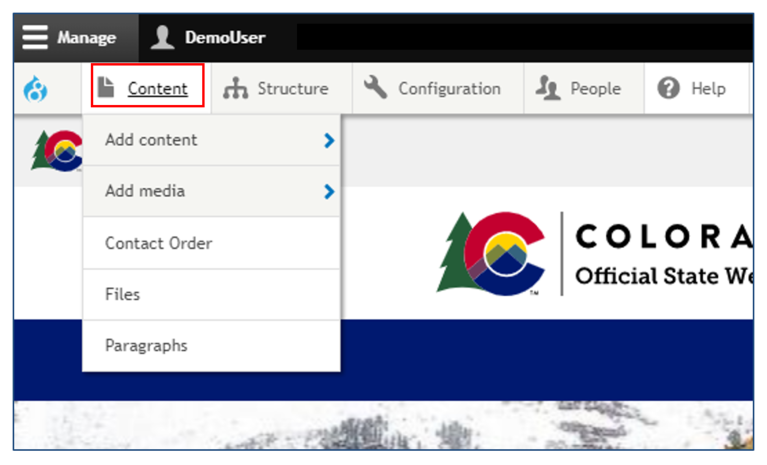Viewport: 767px width, 465px height.
Task: Open the Help menu
Action: pos(696,89)
